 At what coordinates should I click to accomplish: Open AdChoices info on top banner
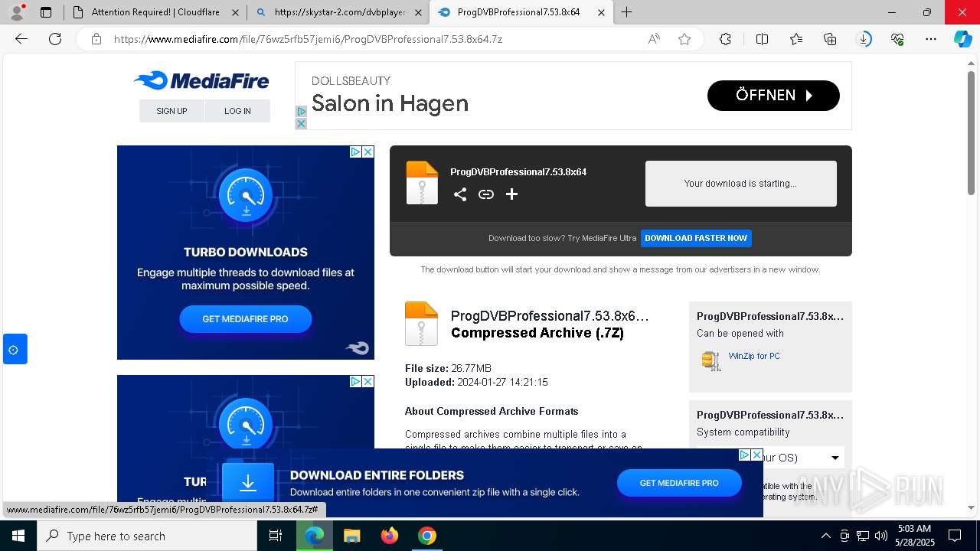[x=301, y=112]
